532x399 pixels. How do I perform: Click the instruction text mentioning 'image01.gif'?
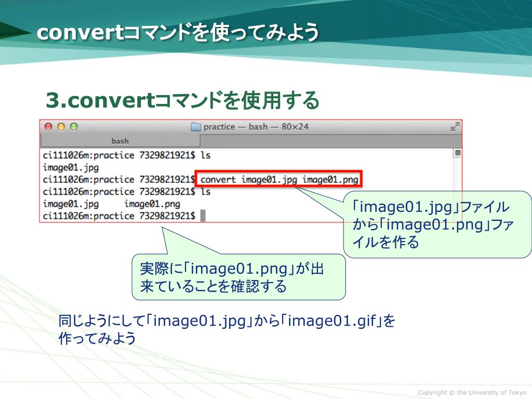(227, 329)
